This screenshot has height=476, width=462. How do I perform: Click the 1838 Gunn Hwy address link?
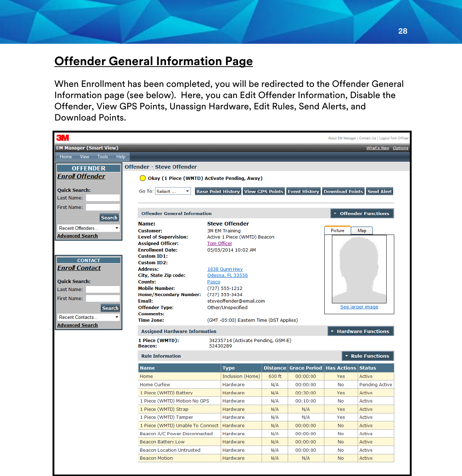tap(225, 269)
